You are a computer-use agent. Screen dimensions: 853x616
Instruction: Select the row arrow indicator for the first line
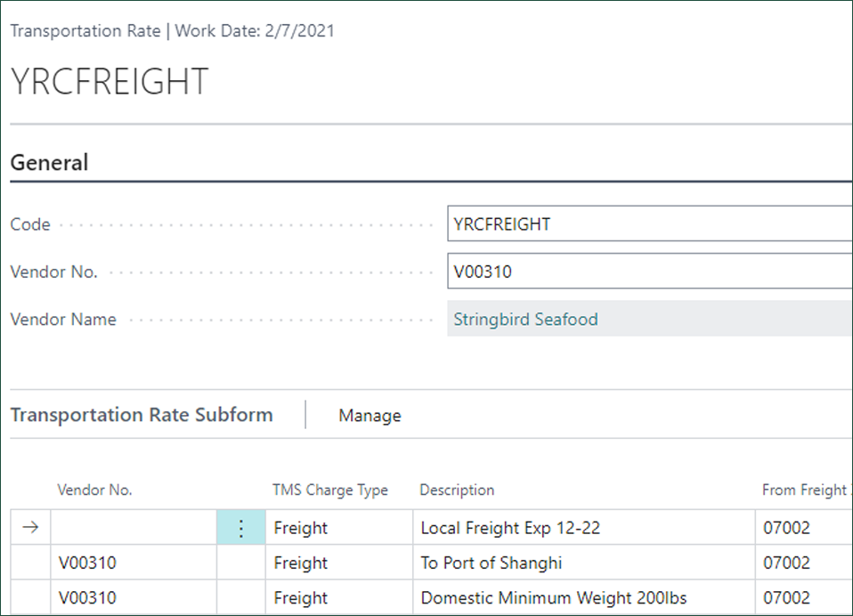point(30,527)
